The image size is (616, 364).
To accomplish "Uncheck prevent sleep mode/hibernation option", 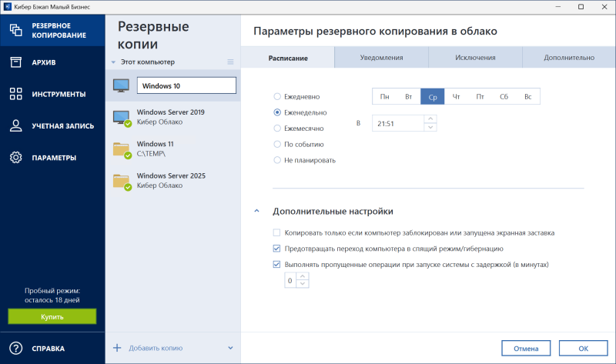I will pos(277,249).
